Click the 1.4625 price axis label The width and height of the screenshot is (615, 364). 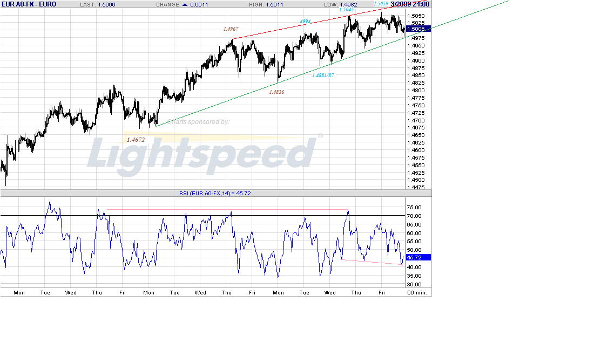point(416,143)
